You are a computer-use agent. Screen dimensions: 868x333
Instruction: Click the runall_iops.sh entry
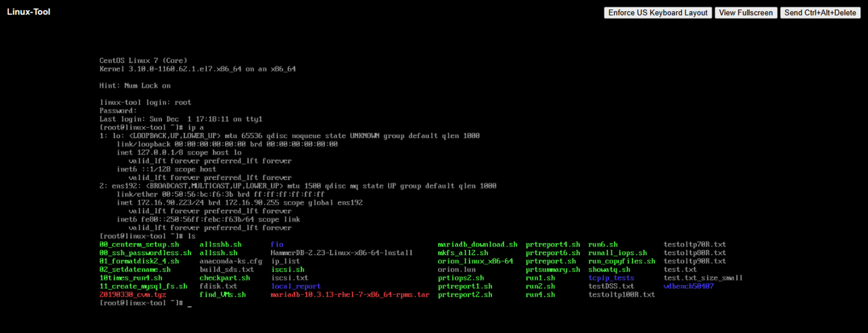tap(617, 253)
